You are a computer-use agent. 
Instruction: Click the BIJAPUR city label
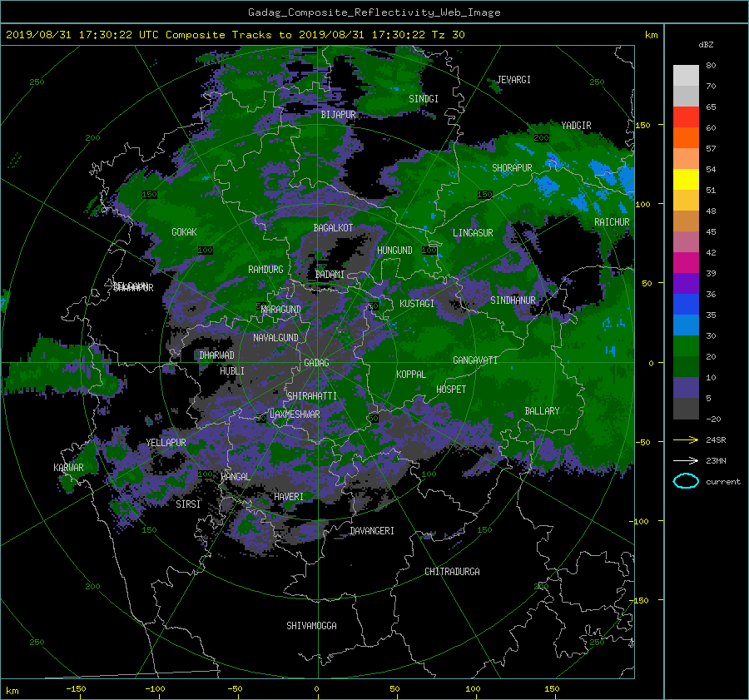338,115
